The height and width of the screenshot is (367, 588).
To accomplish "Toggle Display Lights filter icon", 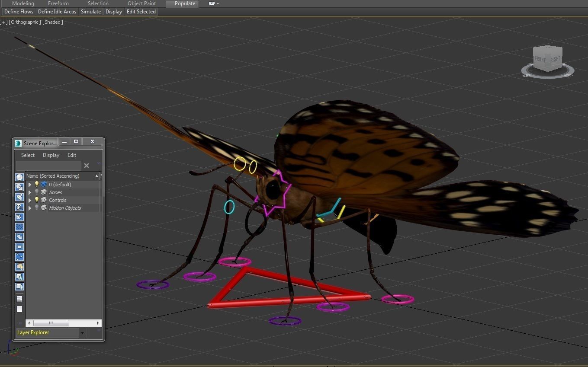I will point(19,197).
